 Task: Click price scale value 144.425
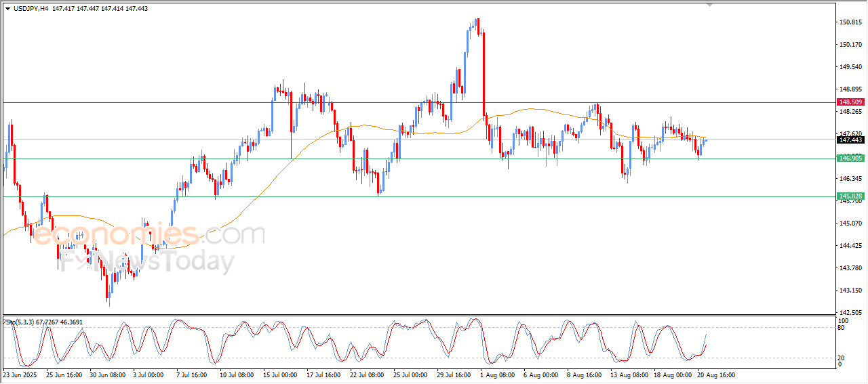[850, 246]
